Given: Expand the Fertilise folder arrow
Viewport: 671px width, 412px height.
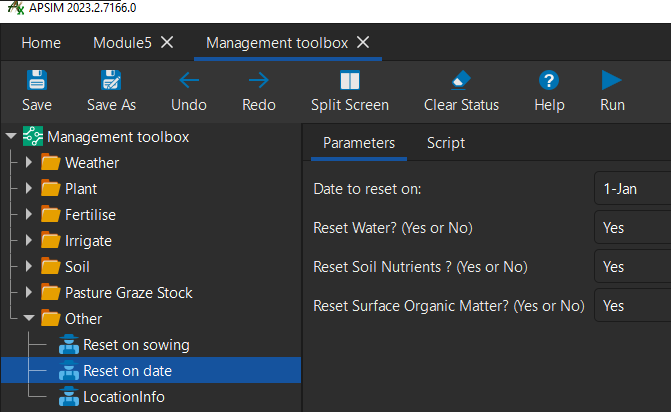Looking at the screenshot, I should click(29, 214).
